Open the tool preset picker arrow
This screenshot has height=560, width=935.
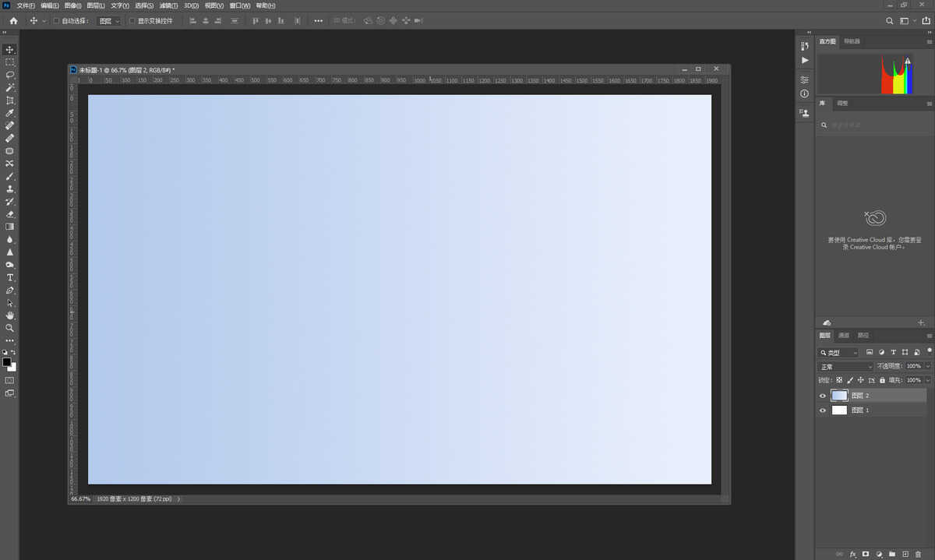(44, 21)
